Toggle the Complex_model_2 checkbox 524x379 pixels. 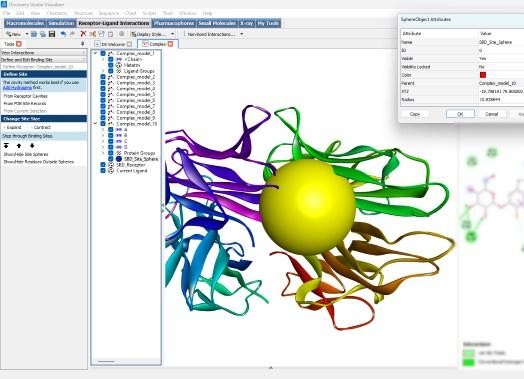click(103, 77)
